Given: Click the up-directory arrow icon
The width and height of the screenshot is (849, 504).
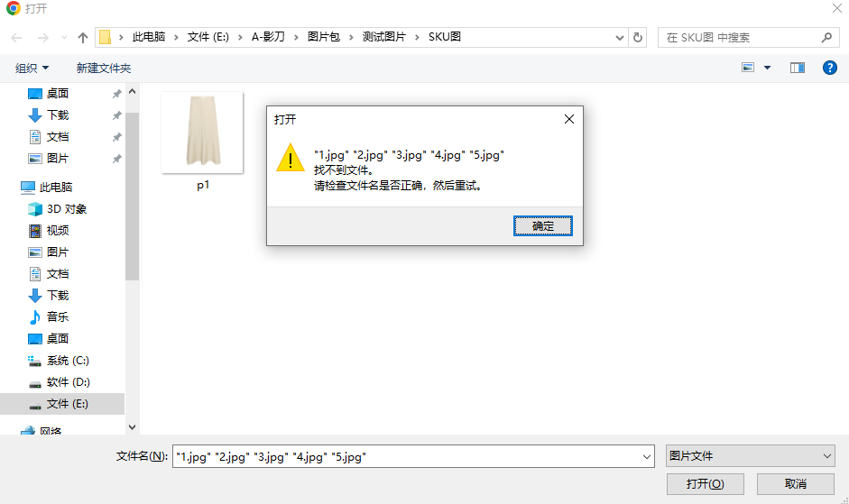Looking at the screenshot, I should (x=83, y=38).
